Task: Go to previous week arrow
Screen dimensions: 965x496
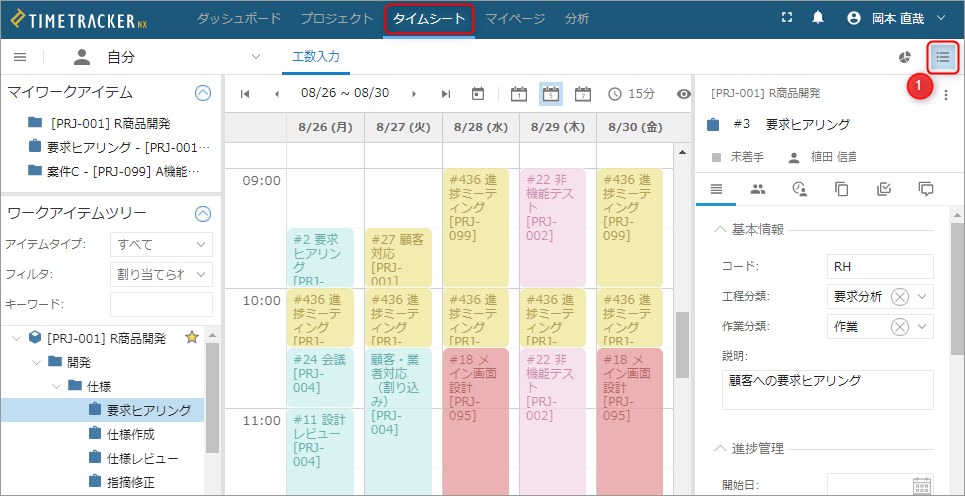Action: [276, 94]
